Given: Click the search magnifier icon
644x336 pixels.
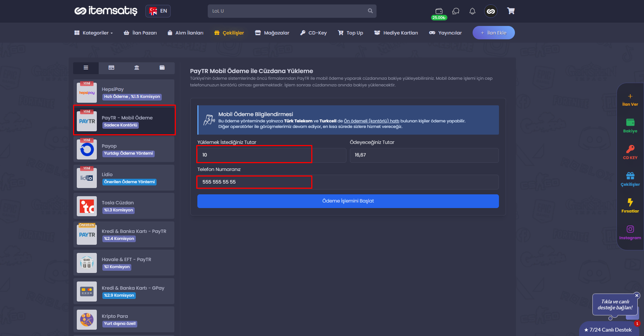Looking at the screenshot, I should [370, 11].
